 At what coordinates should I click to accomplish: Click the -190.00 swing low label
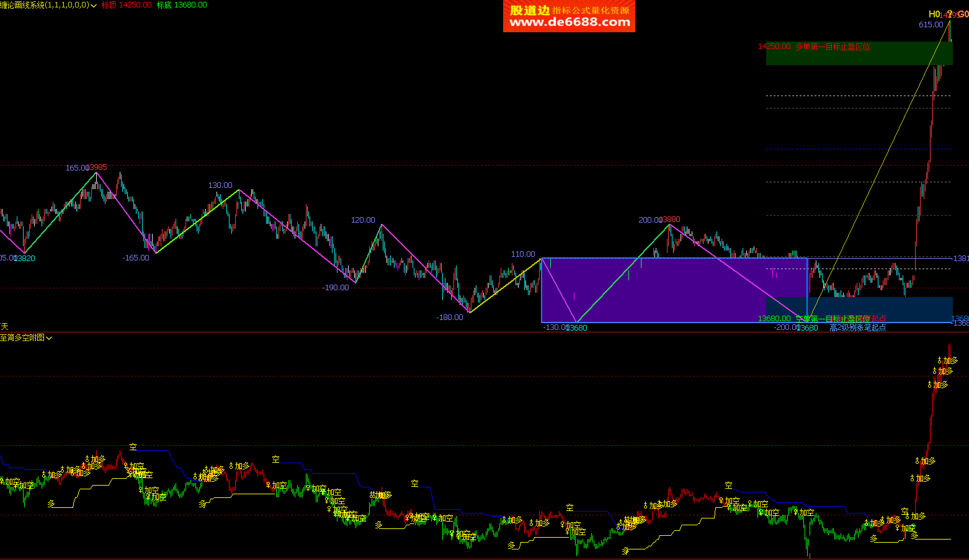335,288
